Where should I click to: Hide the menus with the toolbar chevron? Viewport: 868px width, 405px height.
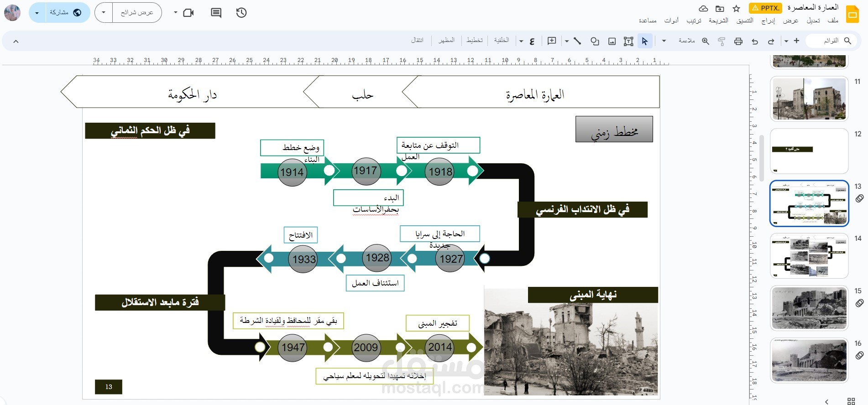pos(16,42)
